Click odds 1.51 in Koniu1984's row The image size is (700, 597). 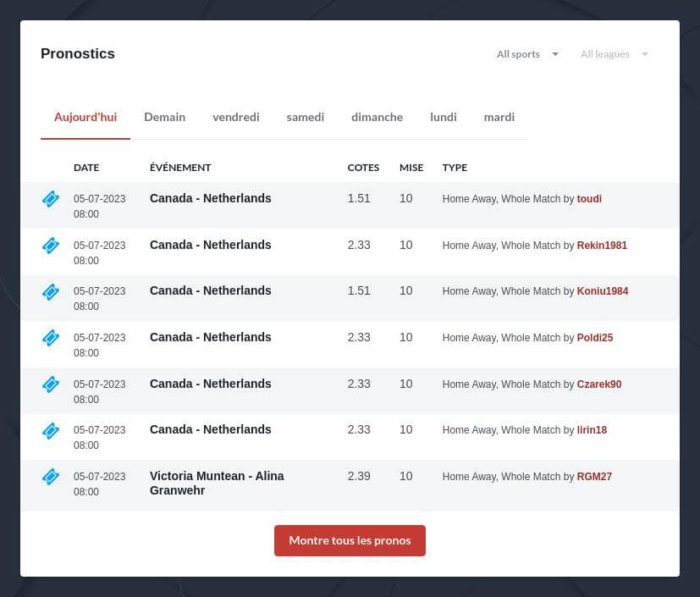pos(359,290)
